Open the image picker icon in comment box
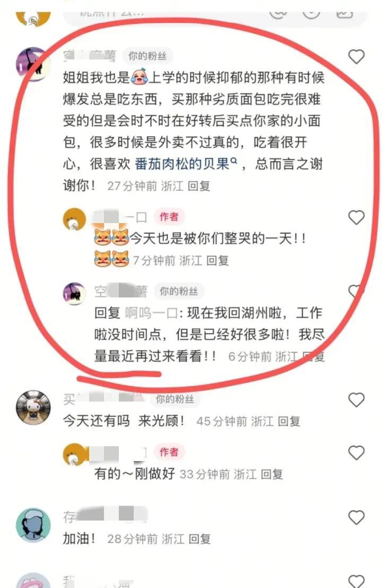 click(x=344, y=13)
